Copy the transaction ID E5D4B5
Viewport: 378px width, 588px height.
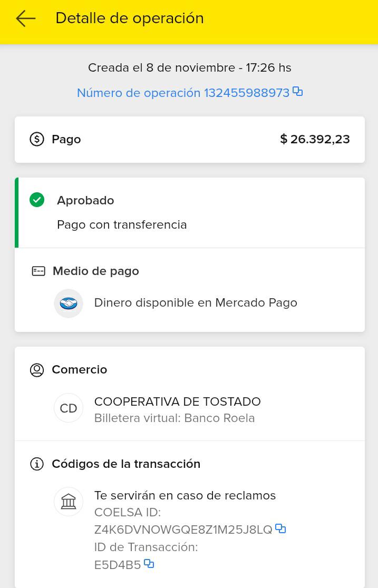[x=149, y=564]
